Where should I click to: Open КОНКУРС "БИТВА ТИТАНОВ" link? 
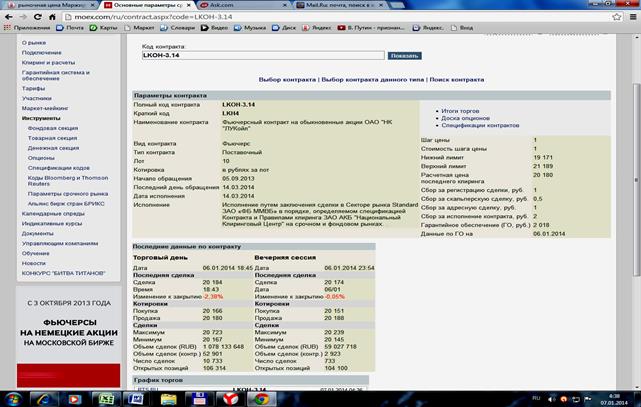63,273
